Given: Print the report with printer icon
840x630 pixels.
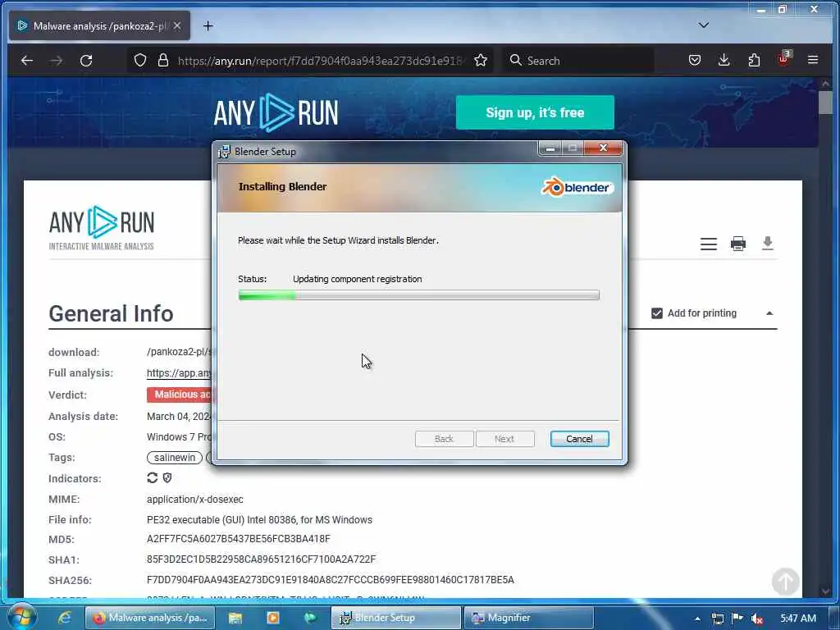Looking at the screenshot, I should point(738,244).
